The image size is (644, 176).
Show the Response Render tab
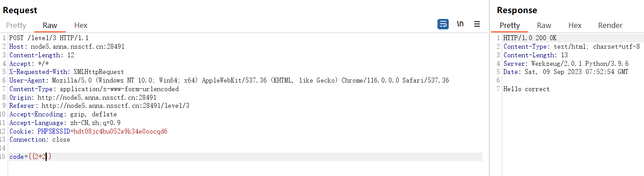point(610,25)
